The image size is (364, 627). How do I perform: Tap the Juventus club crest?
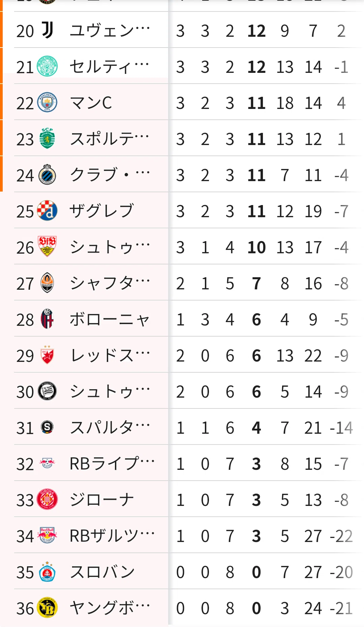(47, 30)
